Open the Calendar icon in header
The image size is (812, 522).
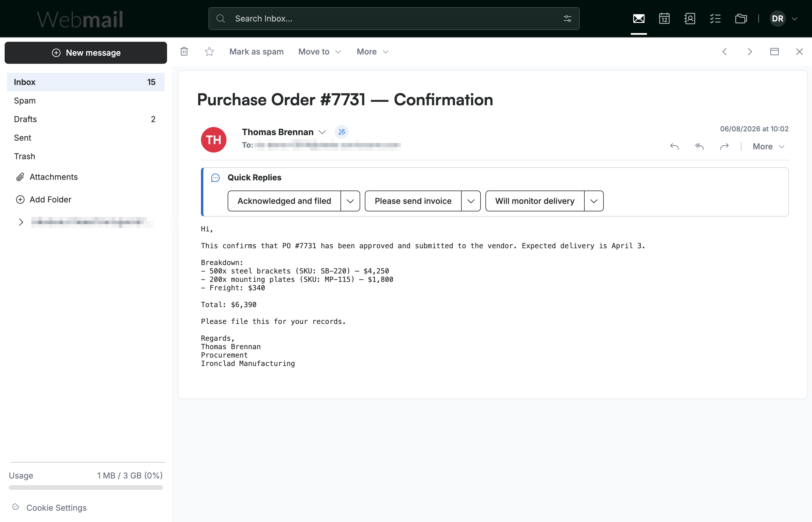pos(664,19)
